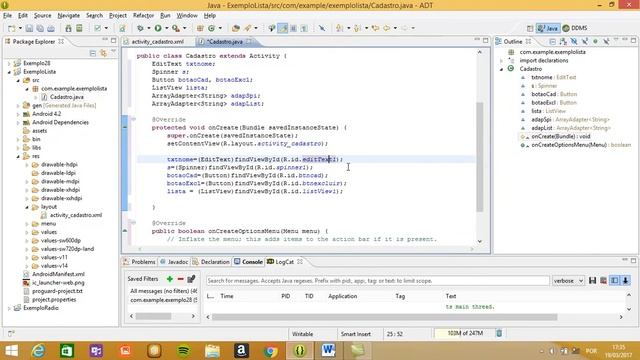
Task: Open Android SDK Manager icon
Action: click(x=68, y=28)
